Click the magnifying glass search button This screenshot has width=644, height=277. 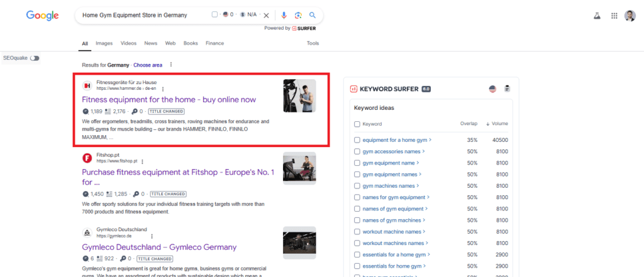pyautogui.click(x=313, y=15)
